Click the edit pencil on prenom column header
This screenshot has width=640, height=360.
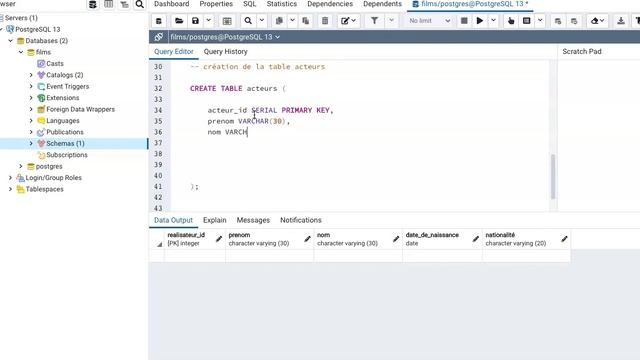click(x=307, y=239)
